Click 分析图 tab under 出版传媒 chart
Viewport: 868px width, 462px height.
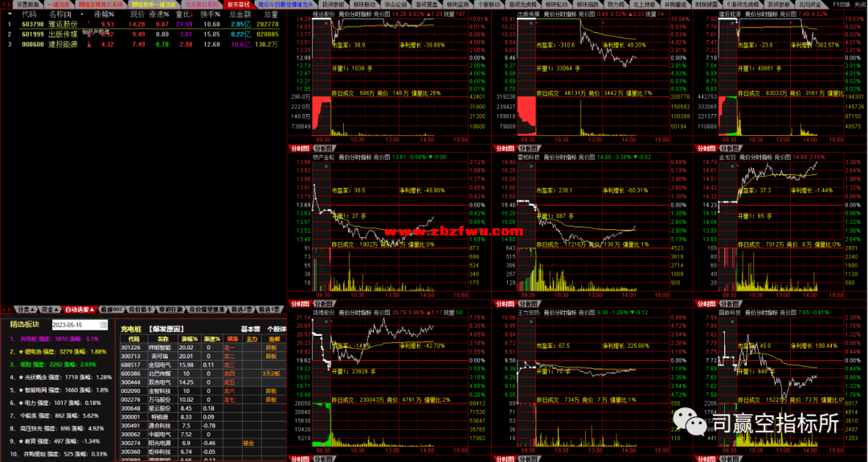[528, 149]
